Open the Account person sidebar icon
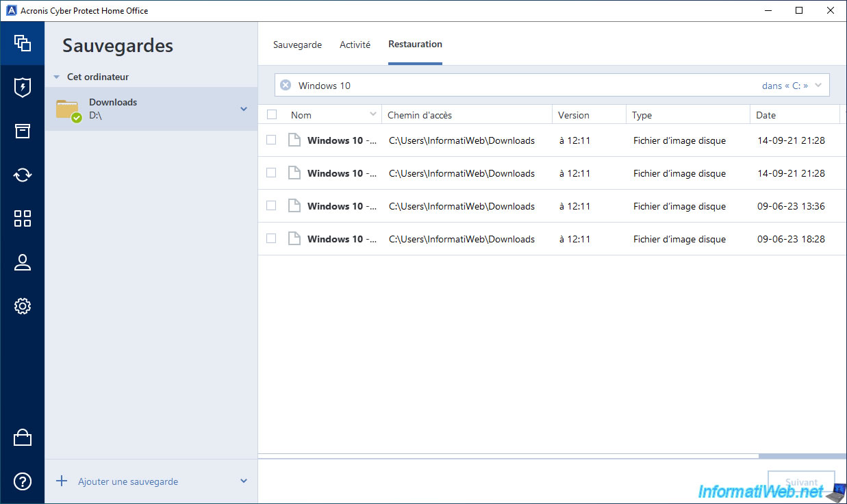The image size is (847, 504). pyautogui.click(x=23, y=262)
